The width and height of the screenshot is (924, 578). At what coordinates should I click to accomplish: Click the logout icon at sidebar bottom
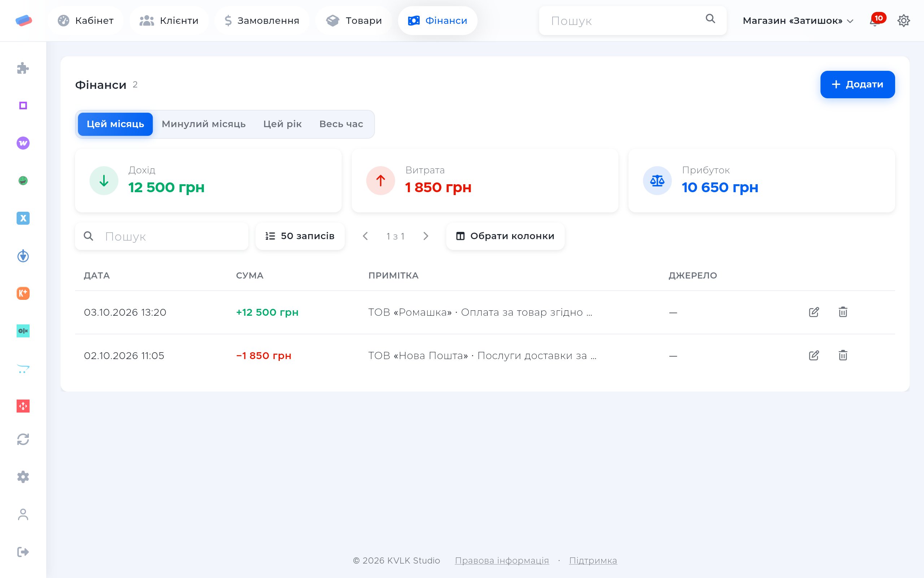[23, 552]
